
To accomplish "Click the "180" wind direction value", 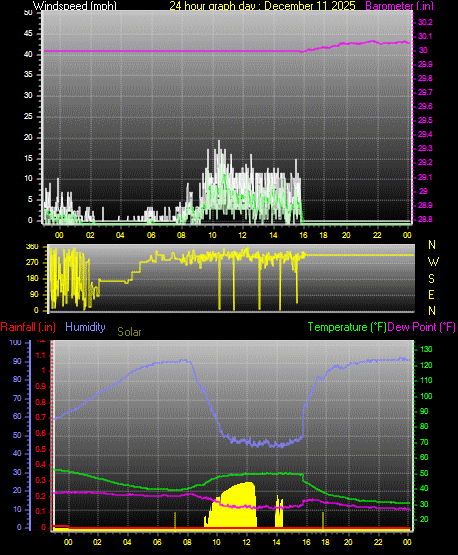I will [x=32, y=279].
